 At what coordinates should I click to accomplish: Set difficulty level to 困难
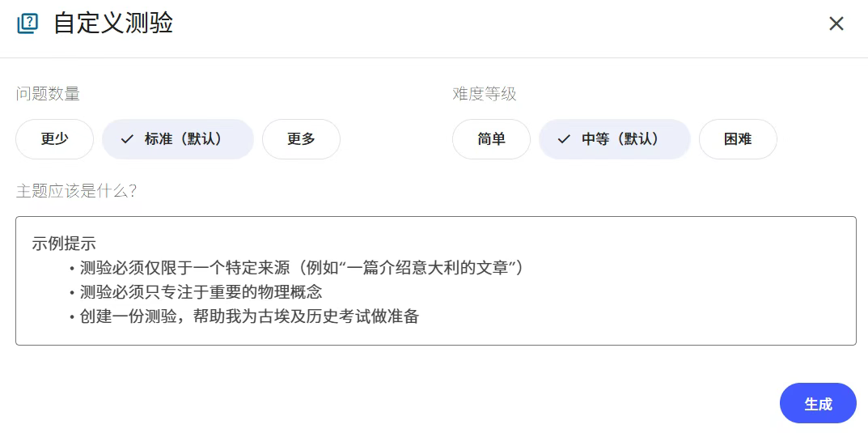(738, 139)
